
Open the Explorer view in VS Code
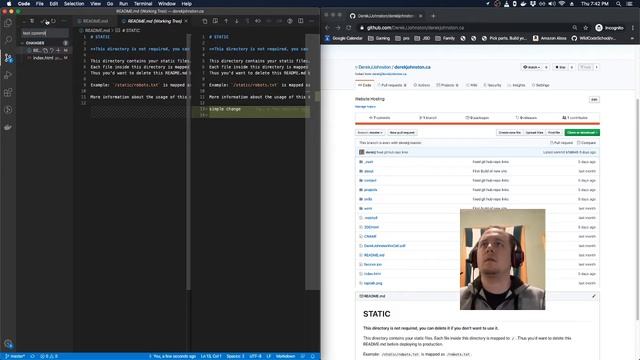[x=8, y=22]
